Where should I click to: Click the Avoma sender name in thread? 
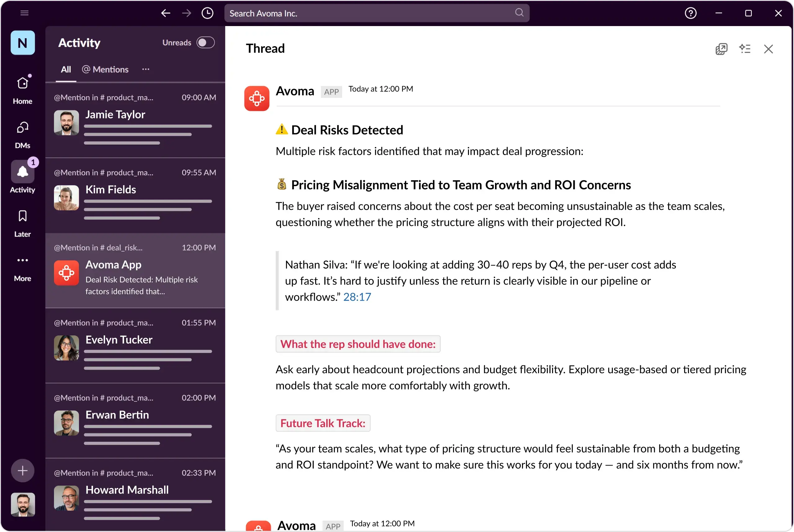coord(295,91)
